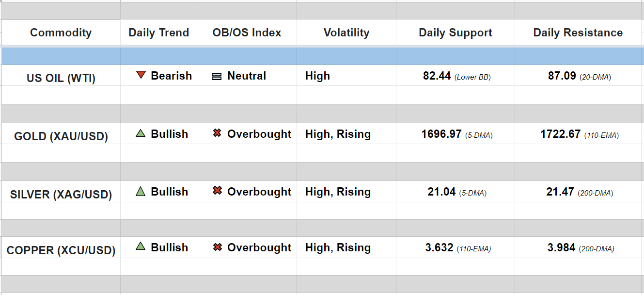Click the US OIL (WTI) cell
The height and width of the screenshot is (295, 644).
tap(61, 78)
